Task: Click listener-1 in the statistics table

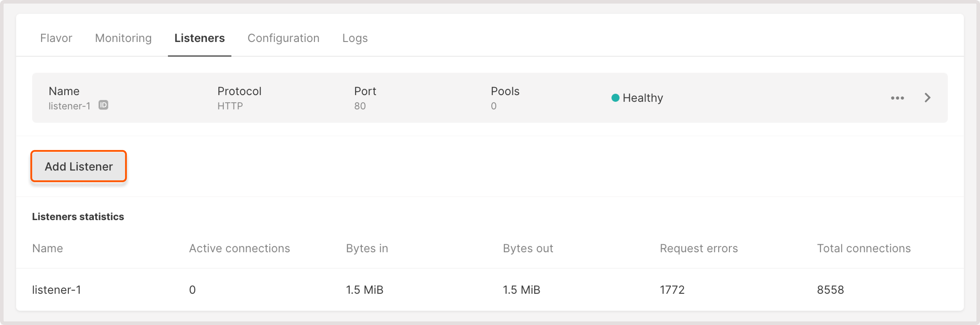Action: [x=57, y=290]
